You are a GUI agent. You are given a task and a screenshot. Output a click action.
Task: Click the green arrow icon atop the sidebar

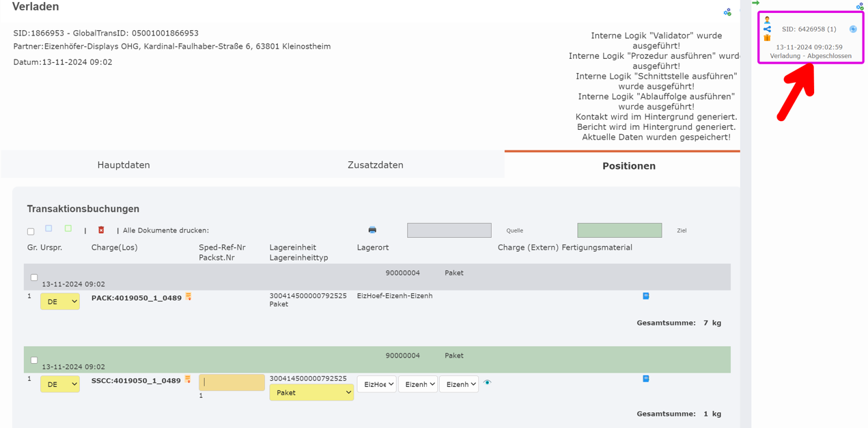click(x=755, y=3)
